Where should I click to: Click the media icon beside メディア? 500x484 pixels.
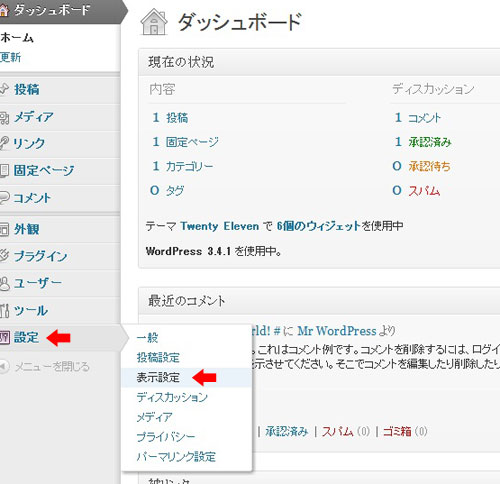tap(4, 117)
